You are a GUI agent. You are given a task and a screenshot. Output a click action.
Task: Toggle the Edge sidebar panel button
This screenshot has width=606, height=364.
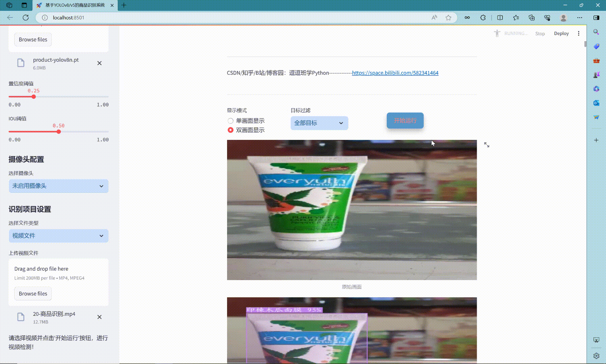click(596, 18)
